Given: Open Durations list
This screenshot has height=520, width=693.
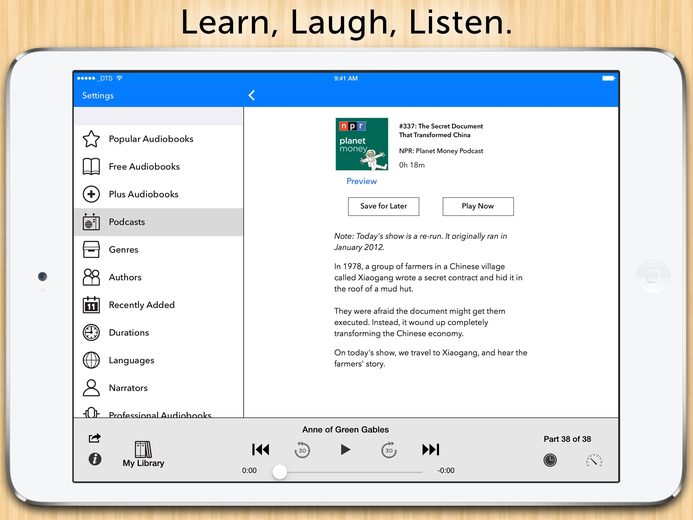Looking at the screenshot, I should click(158, 333).
